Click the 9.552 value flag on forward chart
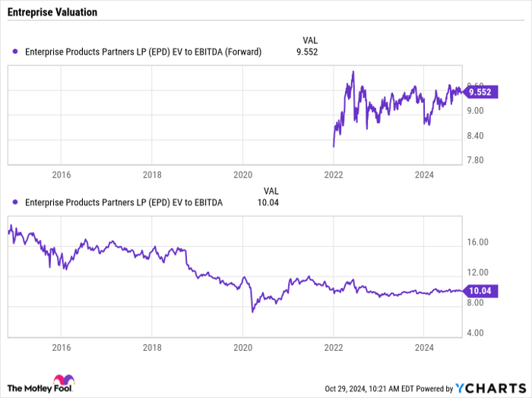The width and height of the screenshot is (532, 398). 480,92
